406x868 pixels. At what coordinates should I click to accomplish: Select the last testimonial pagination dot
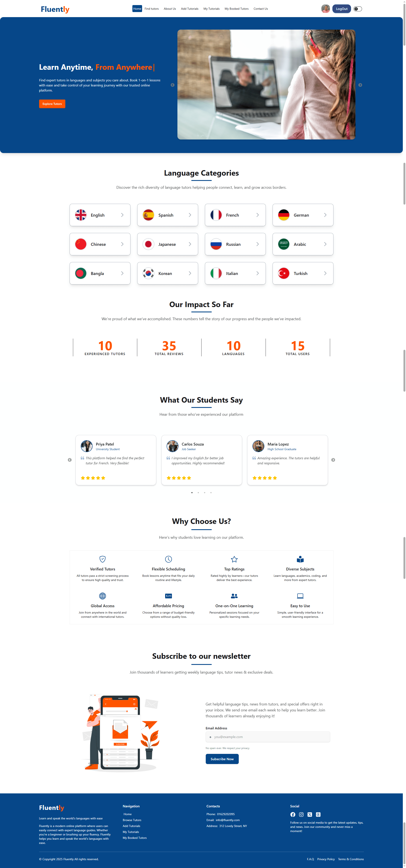[x=211, y=493]
